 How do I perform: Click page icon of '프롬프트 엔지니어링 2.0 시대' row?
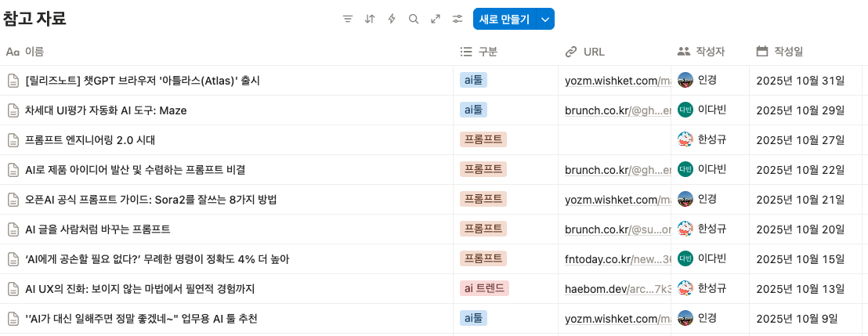tap(13, 140)
